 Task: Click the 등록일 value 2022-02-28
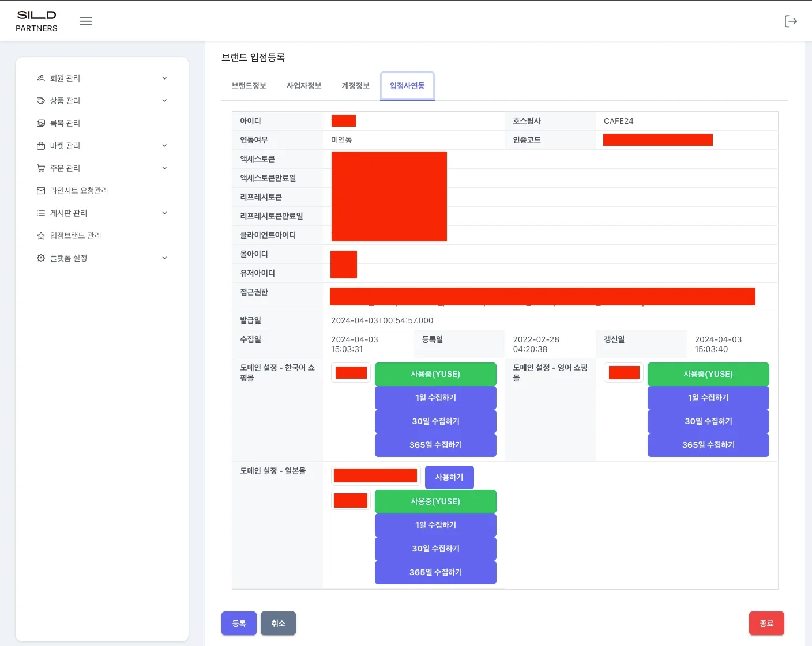point(536,345)
